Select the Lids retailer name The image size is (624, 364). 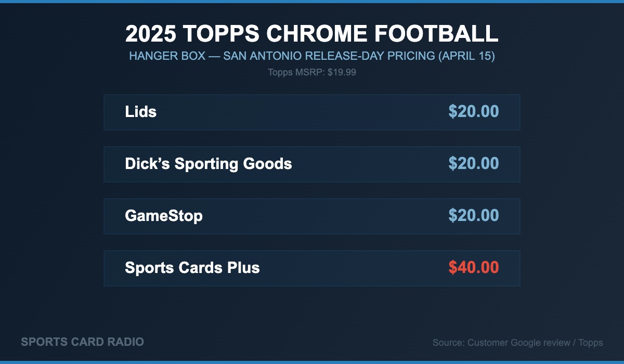point(141,112)
